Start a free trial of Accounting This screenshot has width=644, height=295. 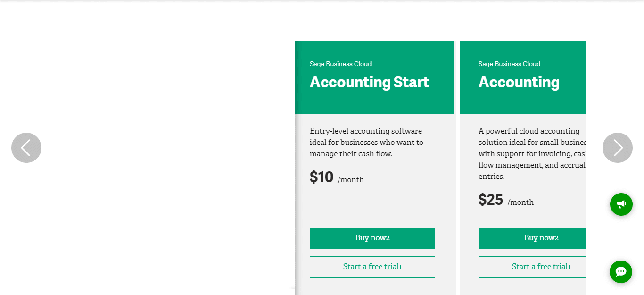(532, 267)
